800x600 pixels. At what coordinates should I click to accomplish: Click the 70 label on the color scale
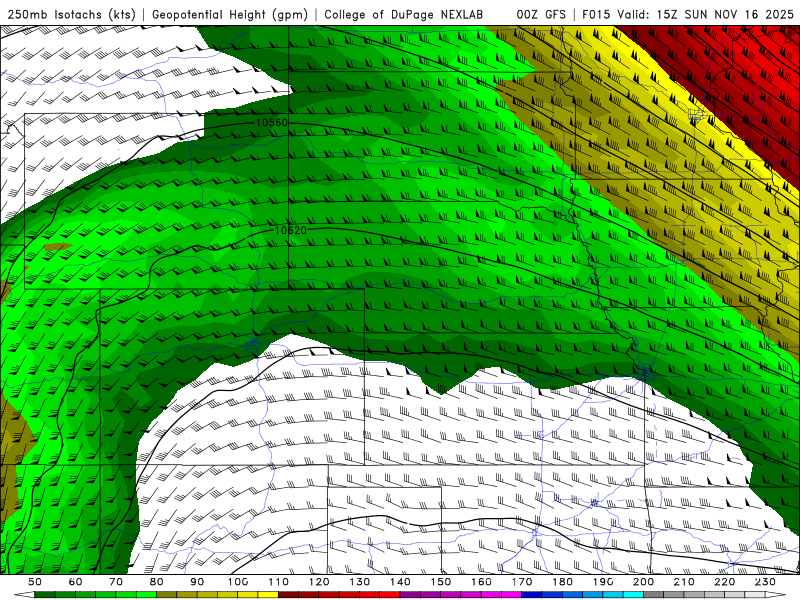116,582
